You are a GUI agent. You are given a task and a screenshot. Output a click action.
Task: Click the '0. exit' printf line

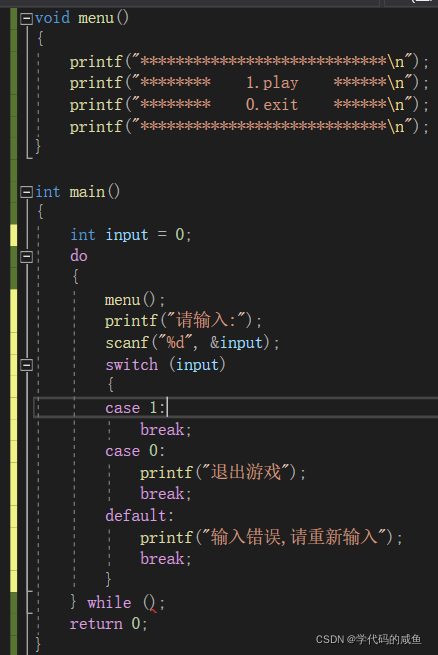pos(249,104)
